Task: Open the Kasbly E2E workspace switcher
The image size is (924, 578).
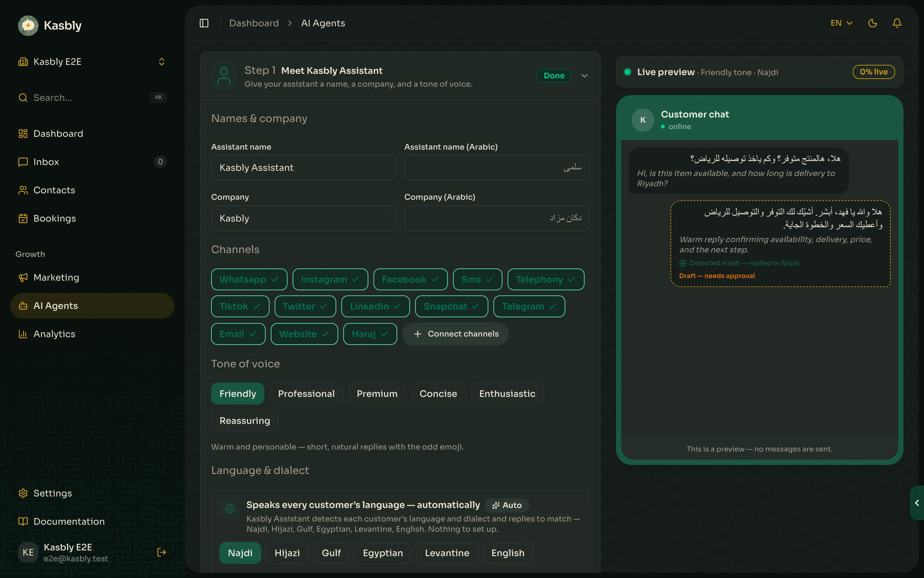Action: click(x=92, y=62)
